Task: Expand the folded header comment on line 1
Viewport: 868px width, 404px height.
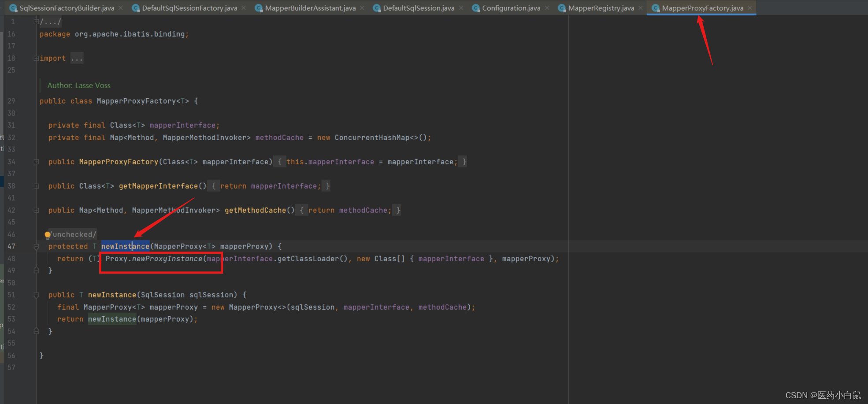Action: (36, 22)
